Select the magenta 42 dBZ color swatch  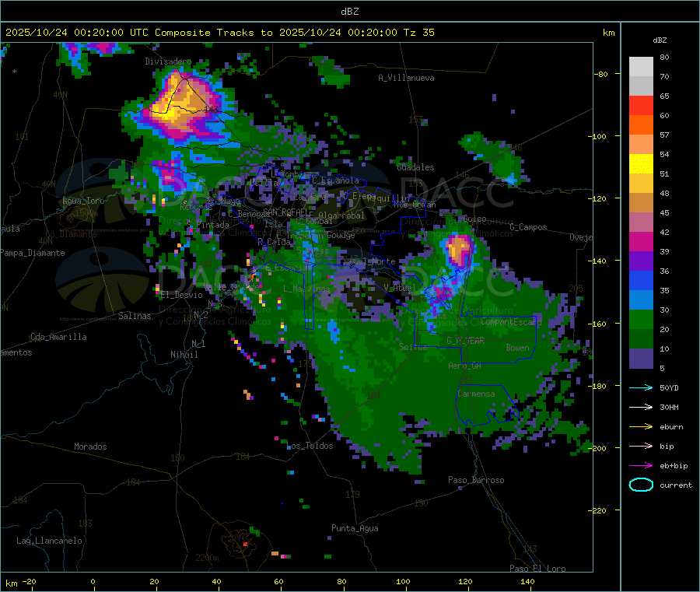(x=641, y=241)
